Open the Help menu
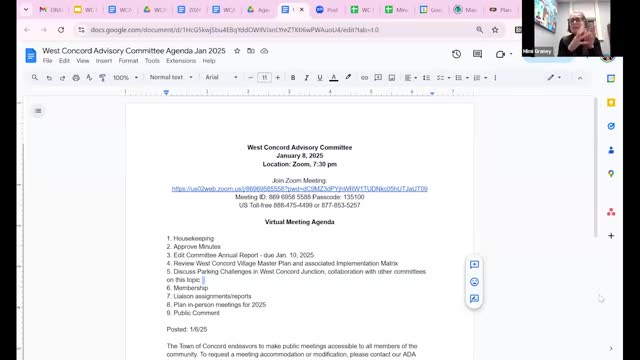The image size is (640, 360). coord(209,61)
